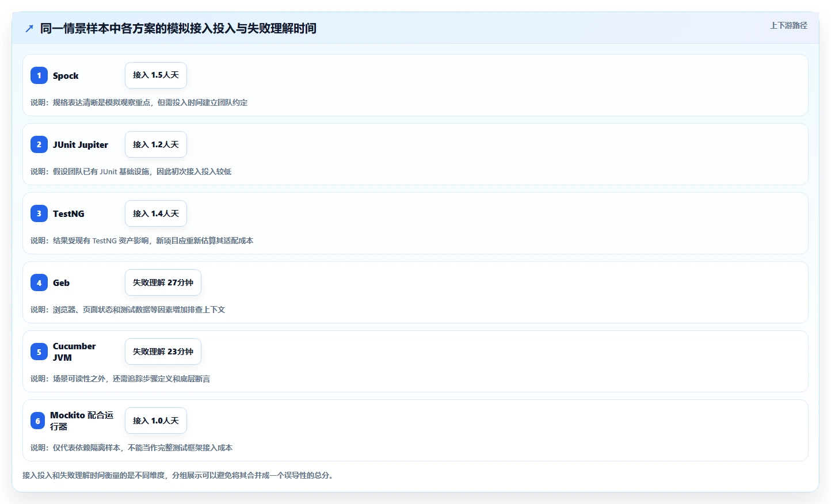Click the panel title 同一情景样本中各方案的模拟接入投入与失败理解时间
The height and width of the screenshot is (504, 831).
pyautogui.click(x=178, y=28)
